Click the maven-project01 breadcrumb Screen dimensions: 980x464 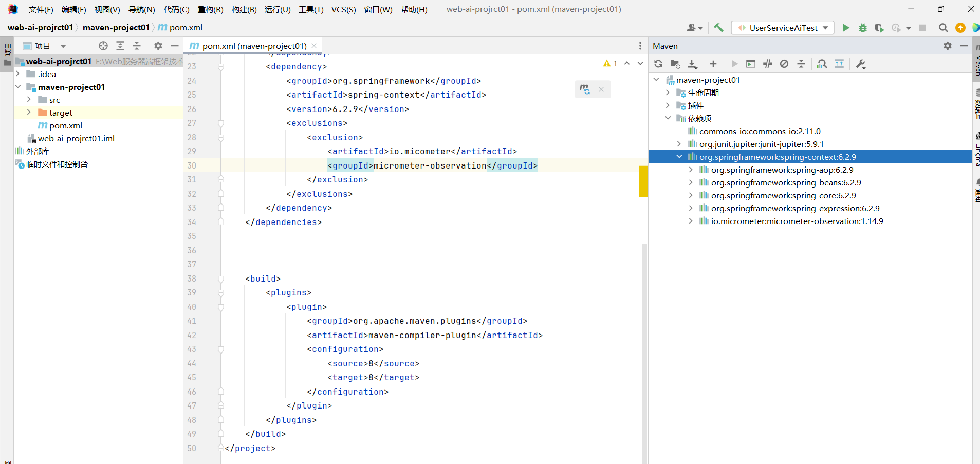[x=116, y=27]
